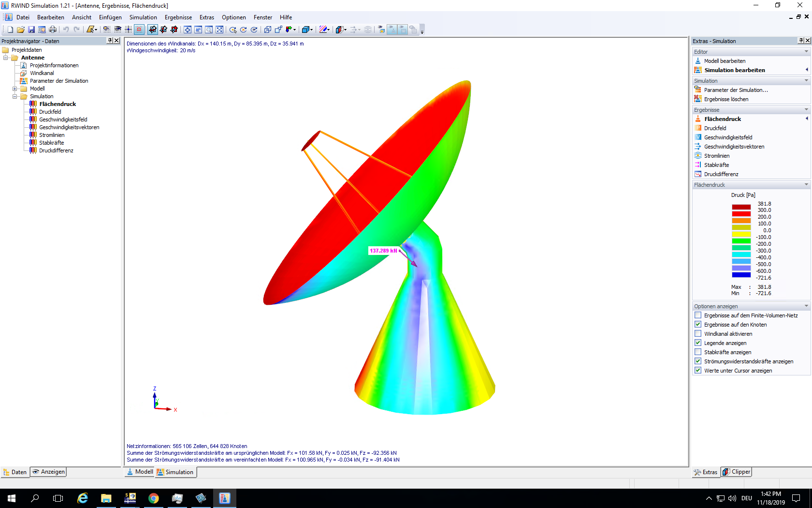
Task: Click the Print toolbar icon
Action: tap(53, 30)
